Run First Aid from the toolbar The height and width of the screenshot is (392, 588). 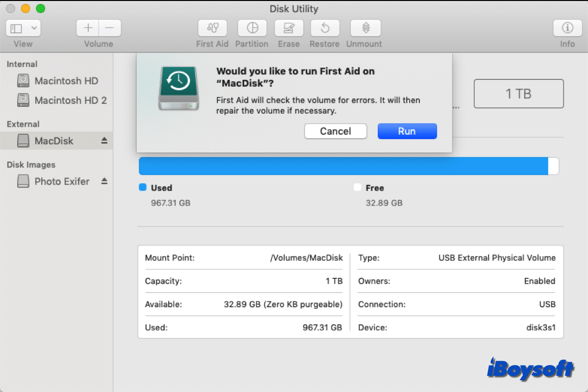coord(212,28)
